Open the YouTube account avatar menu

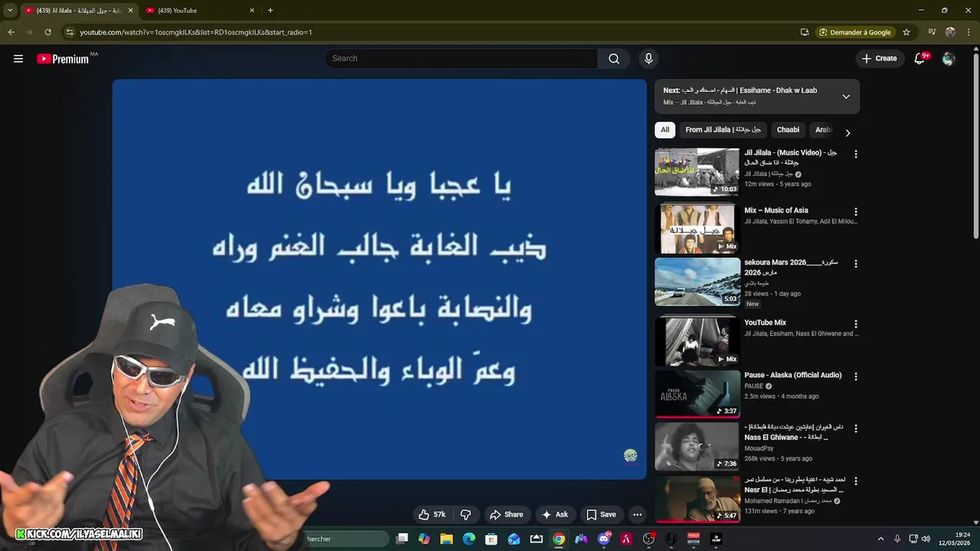949,58
